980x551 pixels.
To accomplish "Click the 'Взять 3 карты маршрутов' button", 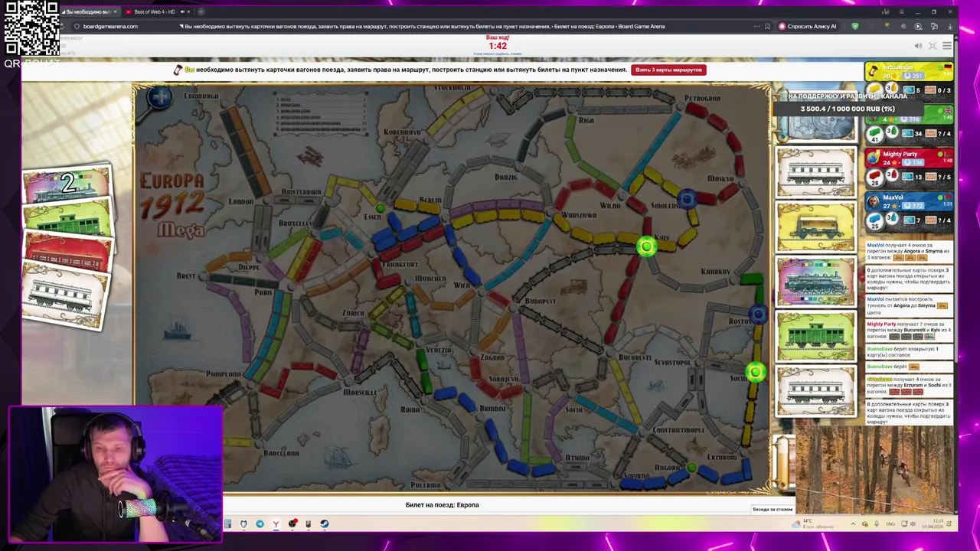I will click(x=668, y=70).
